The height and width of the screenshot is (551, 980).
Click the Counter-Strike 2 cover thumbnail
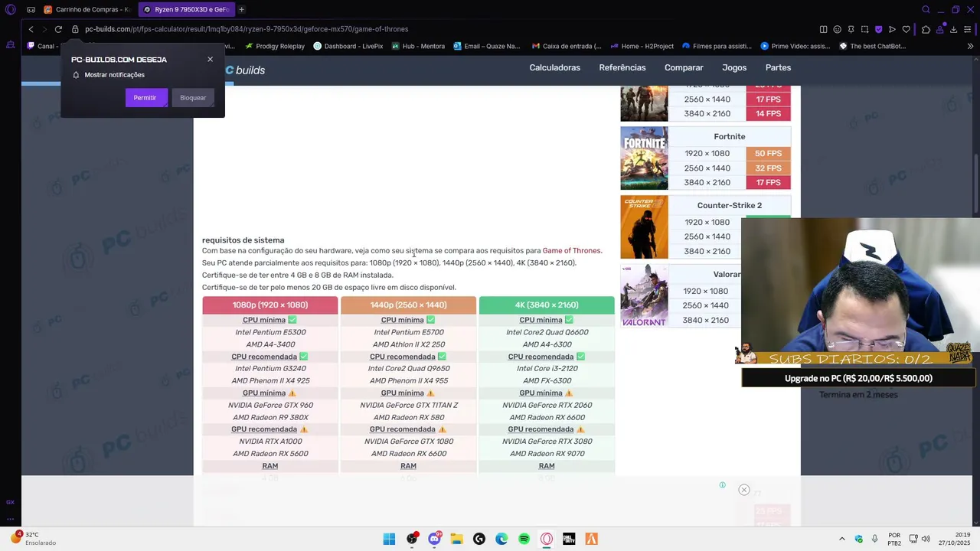coord(644,227)
